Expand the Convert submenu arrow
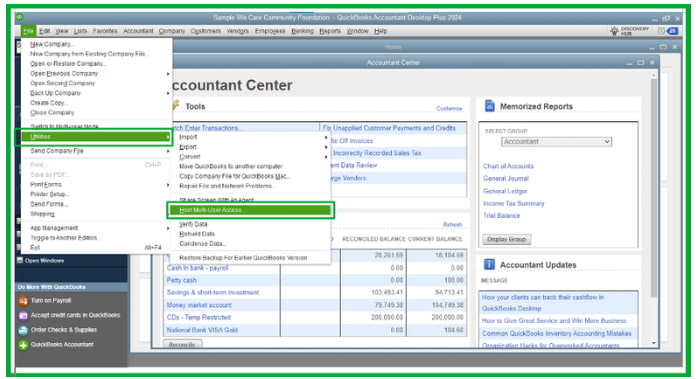The height and width of the screenshot is (379, 696). pos(326,157)
